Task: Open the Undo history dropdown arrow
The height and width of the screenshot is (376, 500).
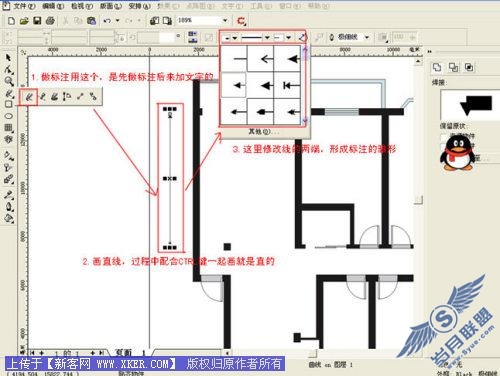Action: pyautogui.click(x=117, y=21)
